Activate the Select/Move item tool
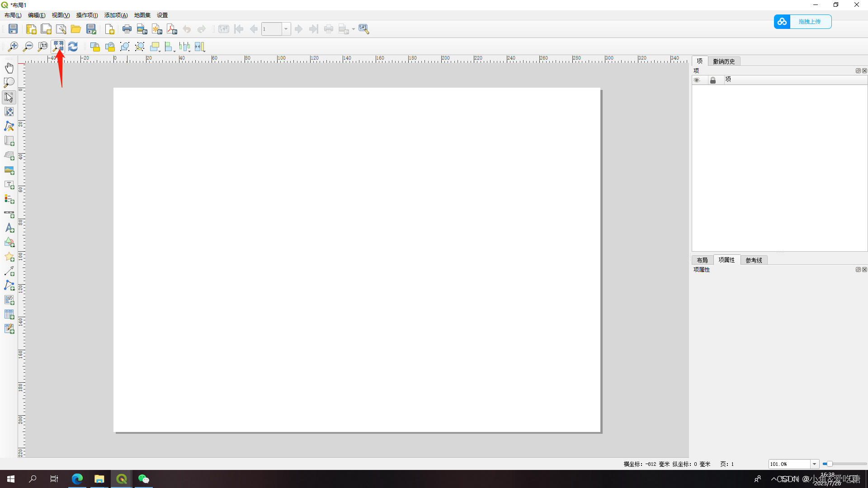This screenshot has height=488, width=868. coord(9,97)
